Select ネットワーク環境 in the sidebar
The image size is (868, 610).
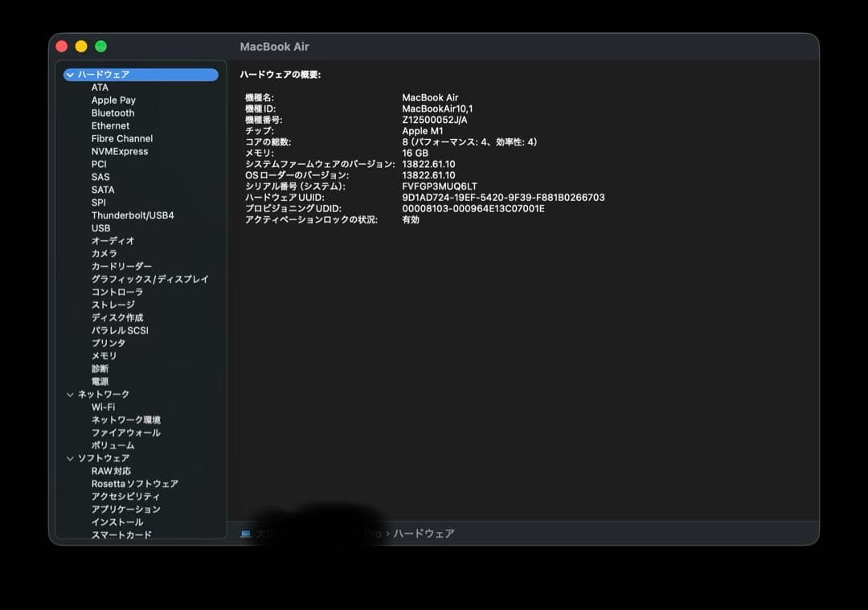tap(125, 420)
